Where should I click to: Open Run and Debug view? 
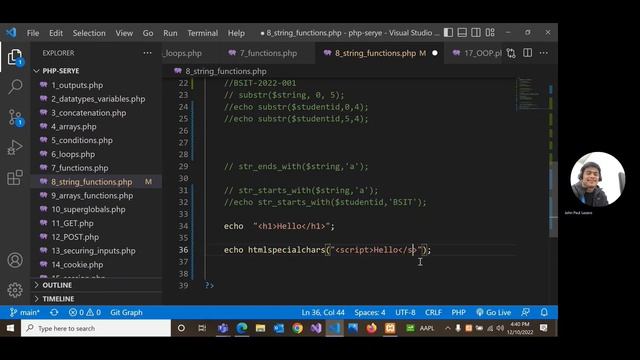pyautogui.click(x=15, y=147)
